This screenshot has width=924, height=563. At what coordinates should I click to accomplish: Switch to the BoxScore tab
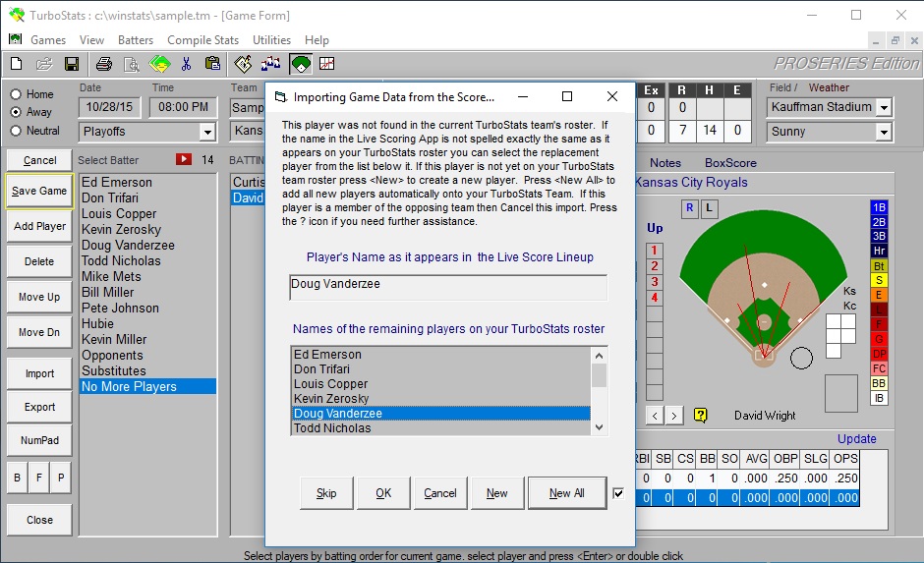click(730, 163)
